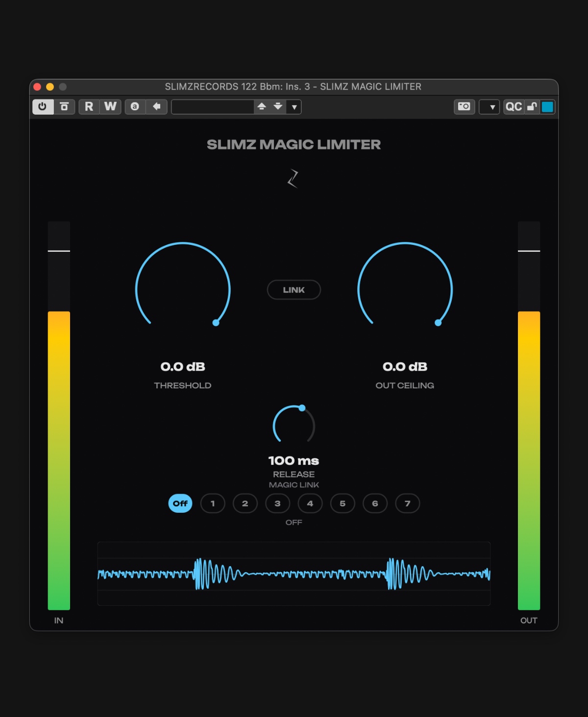Click the blue color square in the toolbar

[x=548, y=107]
